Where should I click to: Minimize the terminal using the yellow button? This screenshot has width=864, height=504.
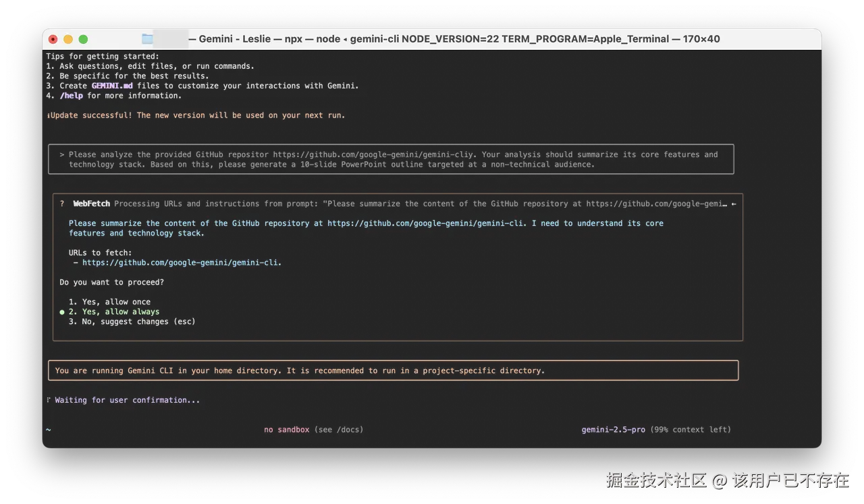(68, 39)
